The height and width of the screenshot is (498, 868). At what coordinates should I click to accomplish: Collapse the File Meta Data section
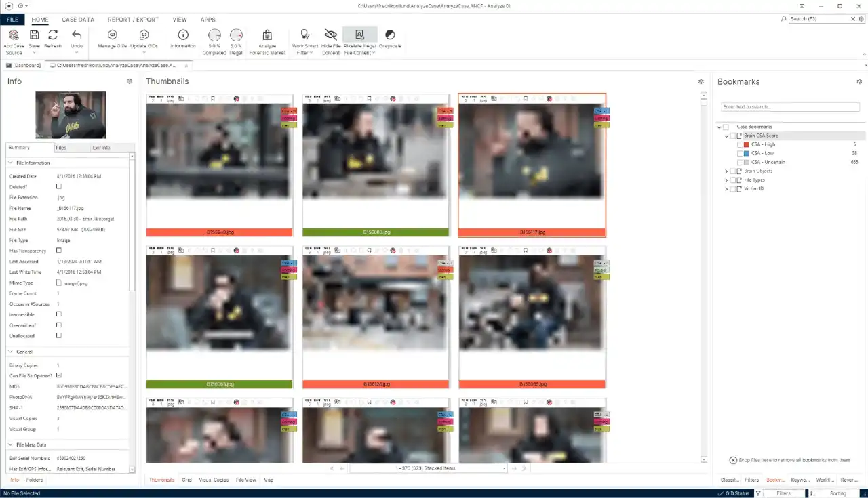coord(11,445)
